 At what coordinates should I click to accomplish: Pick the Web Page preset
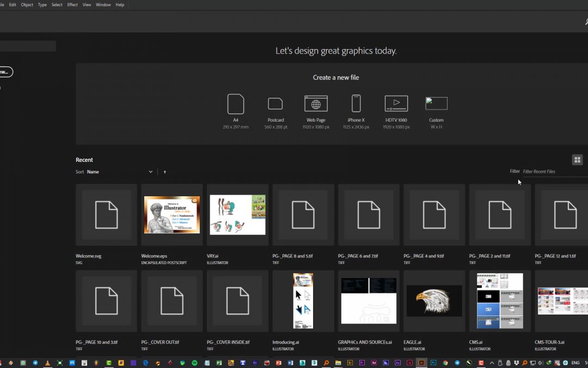coord(316,104)
